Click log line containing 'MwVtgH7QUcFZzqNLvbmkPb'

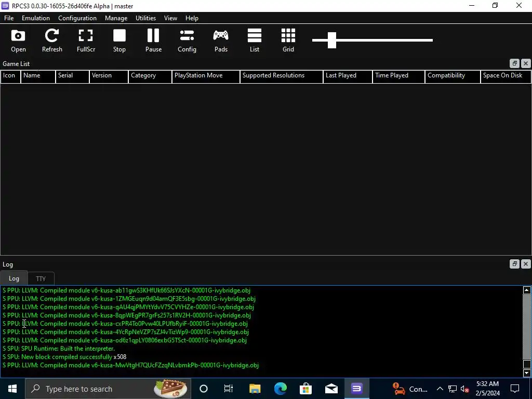point(130,365)
